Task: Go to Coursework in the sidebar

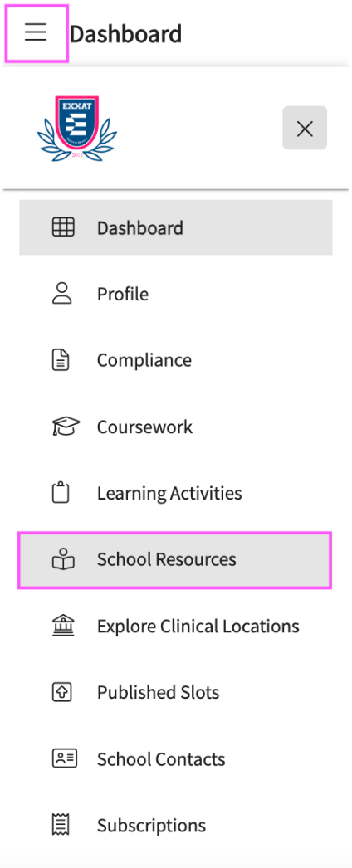Action: [176, 427]
